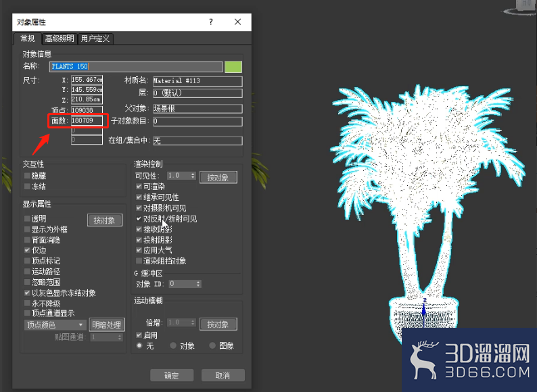Enable 显示为外框 checkbox

pyautogui.click(x=27, y=229)
